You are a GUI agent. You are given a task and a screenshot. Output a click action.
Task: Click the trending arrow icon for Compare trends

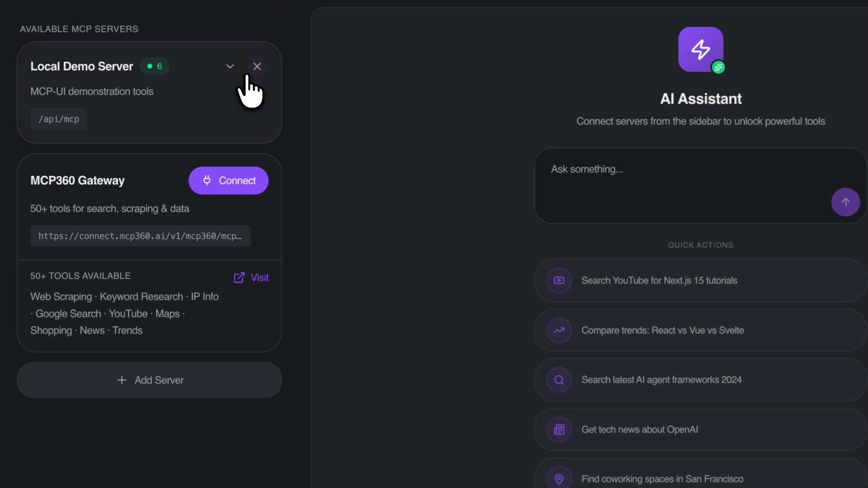click(x=559, y=330)
